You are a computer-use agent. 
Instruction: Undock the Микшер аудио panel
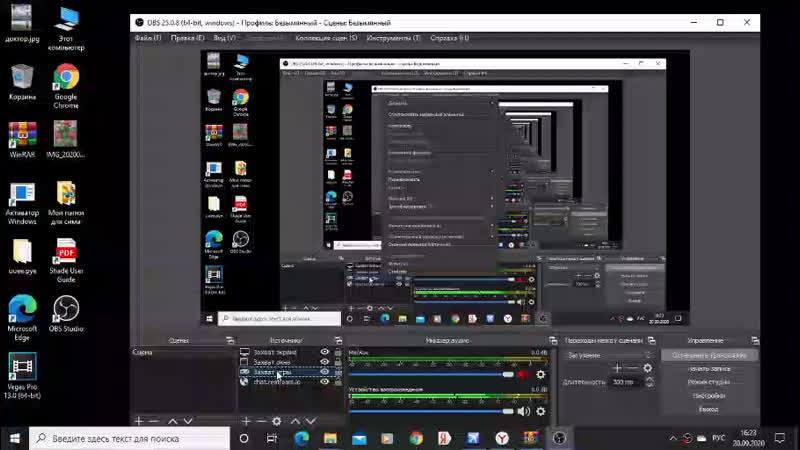pos(553,340)
